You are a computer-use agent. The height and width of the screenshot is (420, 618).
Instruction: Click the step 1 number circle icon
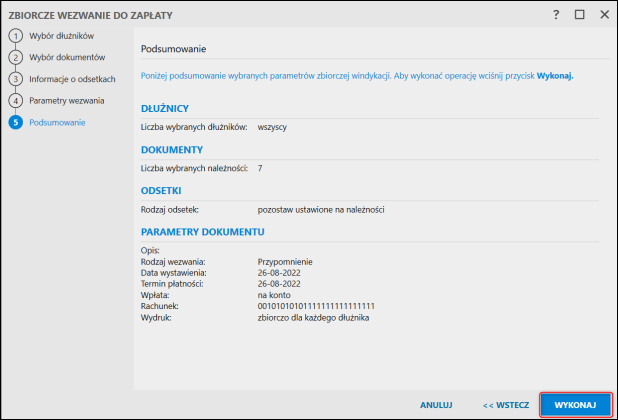pos(15,36)
